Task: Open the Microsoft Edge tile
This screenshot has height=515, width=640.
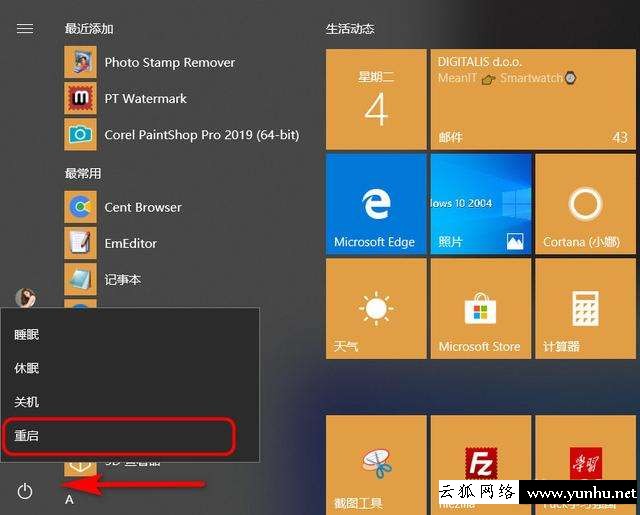Action: (x=376, y=204)
